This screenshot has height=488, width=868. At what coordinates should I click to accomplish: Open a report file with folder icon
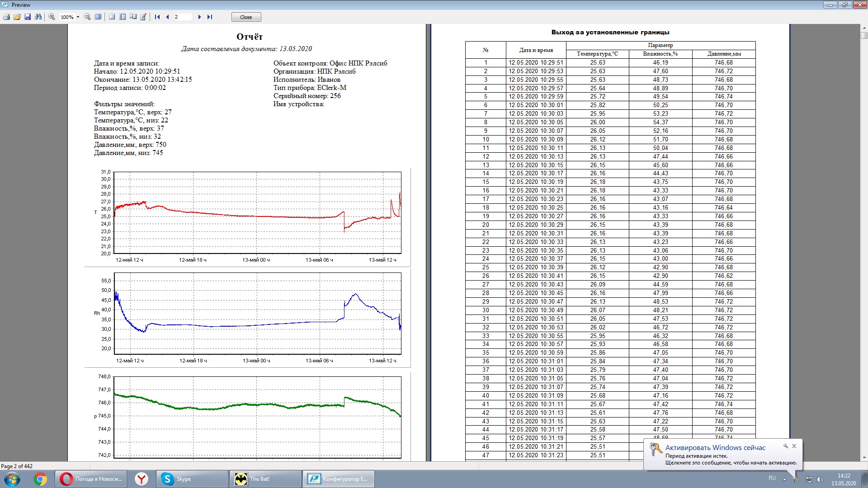17,17
